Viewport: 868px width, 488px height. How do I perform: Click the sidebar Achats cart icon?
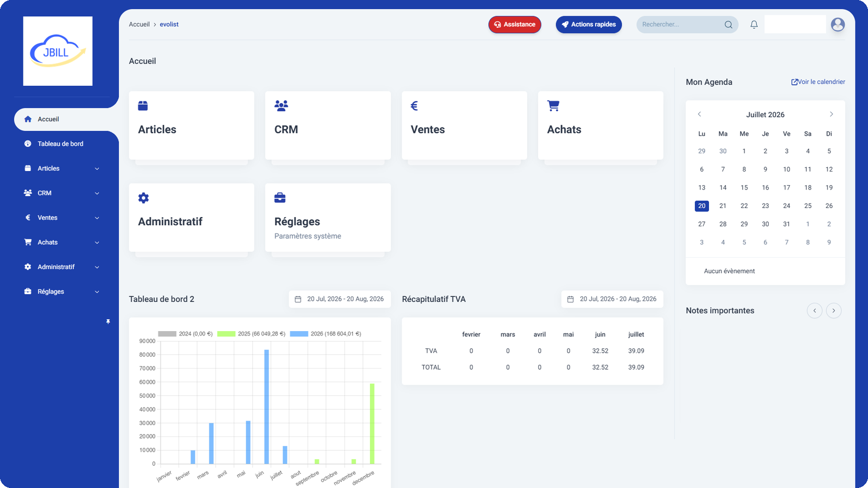tap(28, 242)
